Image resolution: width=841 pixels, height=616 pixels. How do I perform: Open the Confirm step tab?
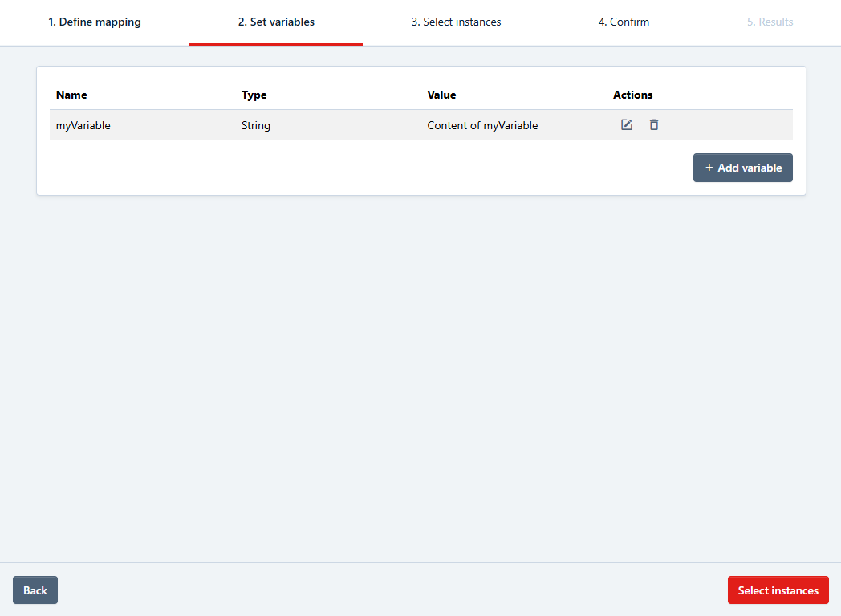click(x=624, y=22)
